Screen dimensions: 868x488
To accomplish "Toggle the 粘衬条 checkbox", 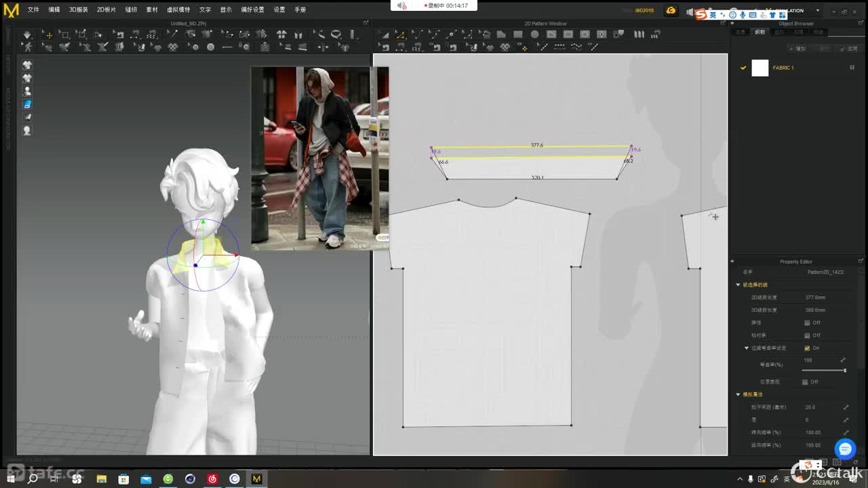I will point(807,335).
